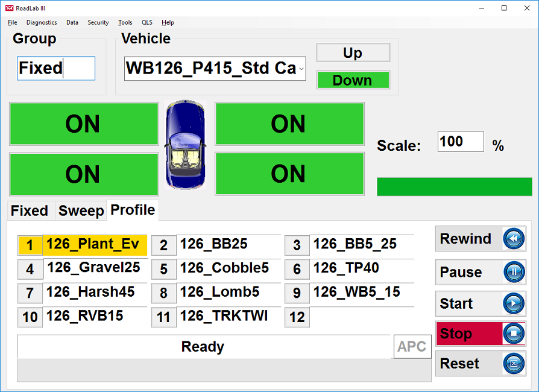Open the Tools menu
This screenshot has height=392, width=539.
(x=125, y=22)
